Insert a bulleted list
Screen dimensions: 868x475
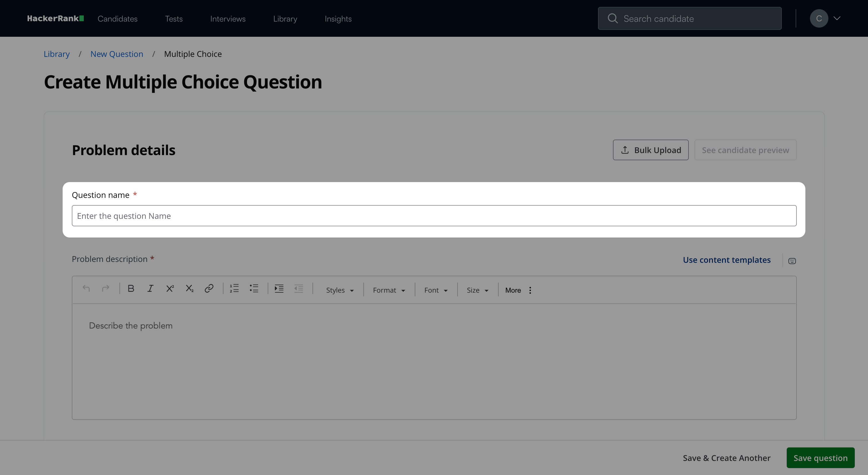pyautogui.click(x=254, y=289)
